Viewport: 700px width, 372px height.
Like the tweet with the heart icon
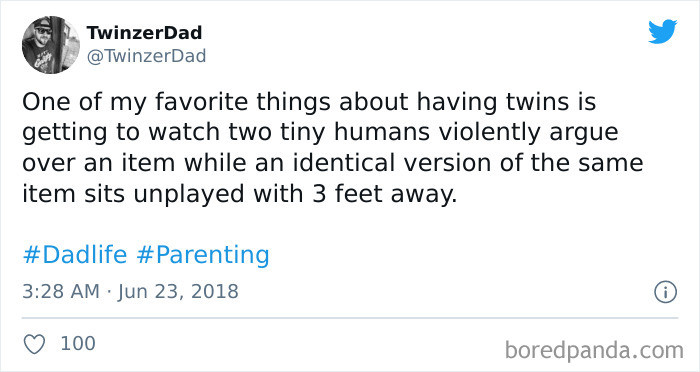pyautogui.click(x=34, y=344)
